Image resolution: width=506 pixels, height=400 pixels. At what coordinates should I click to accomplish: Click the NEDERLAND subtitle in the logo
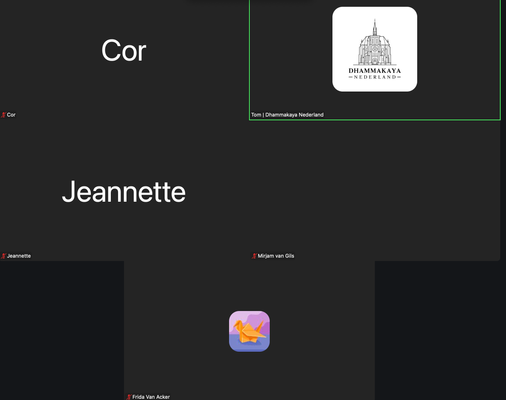tap(375, 77)
